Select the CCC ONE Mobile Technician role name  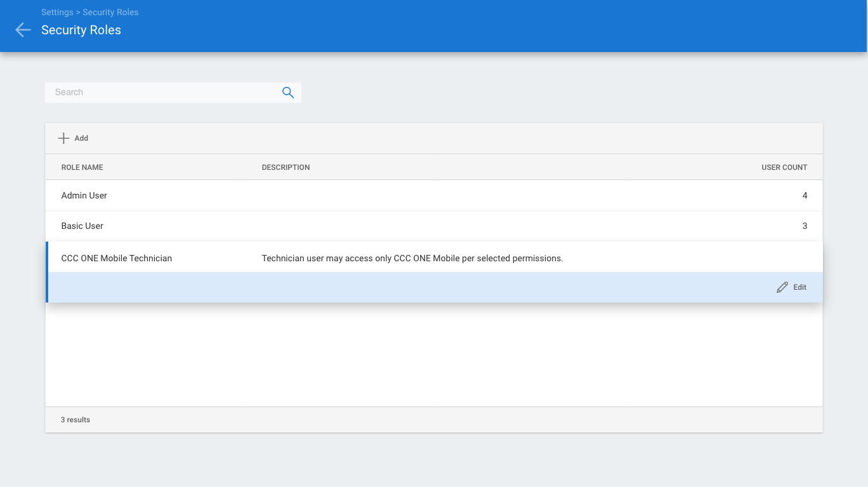click(x=116, y=258)
